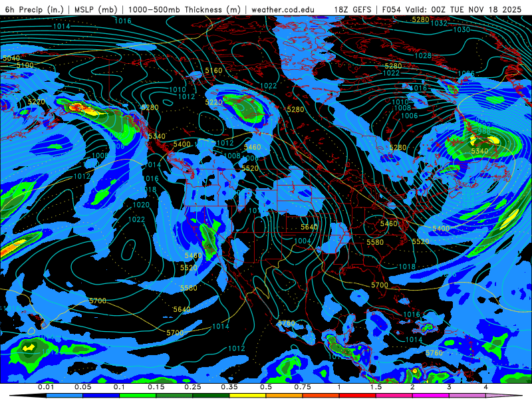The image size is (532, 399).
Task: Open the weather.cod.edu source text
Action: (283, 9)
